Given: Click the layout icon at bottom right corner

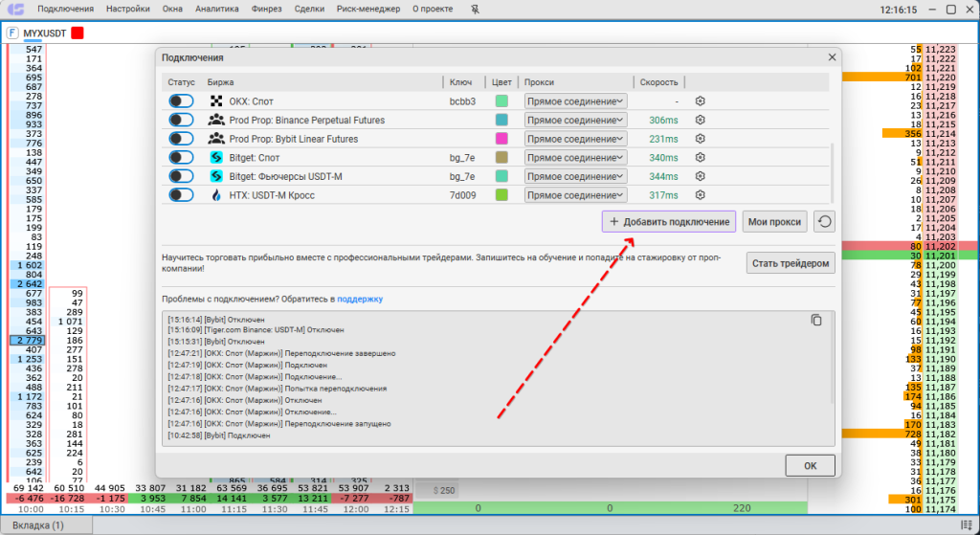Looking at the screenshot, I should point(966,525).
